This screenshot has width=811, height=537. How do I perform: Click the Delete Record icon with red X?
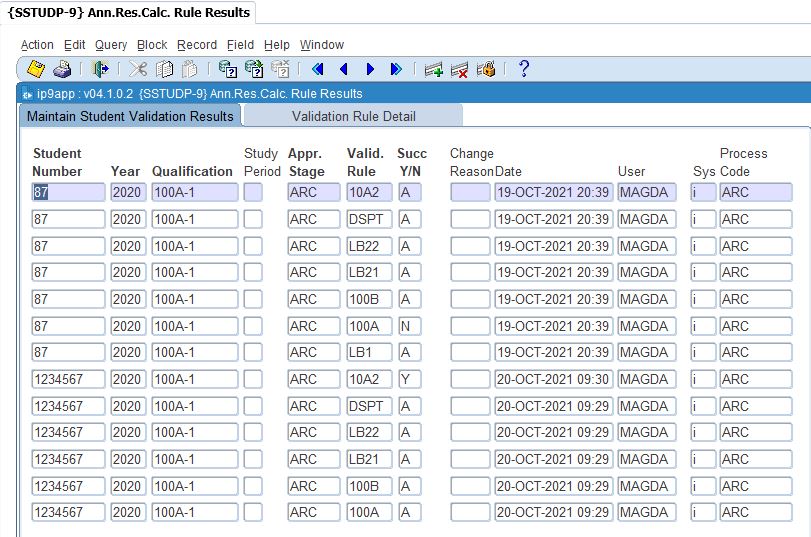(460, 69)
